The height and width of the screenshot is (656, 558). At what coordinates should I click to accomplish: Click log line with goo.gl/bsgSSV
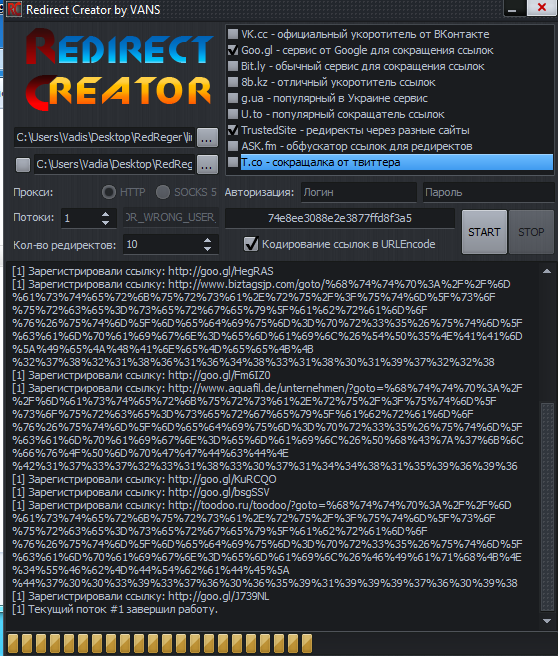click(141, 492)
